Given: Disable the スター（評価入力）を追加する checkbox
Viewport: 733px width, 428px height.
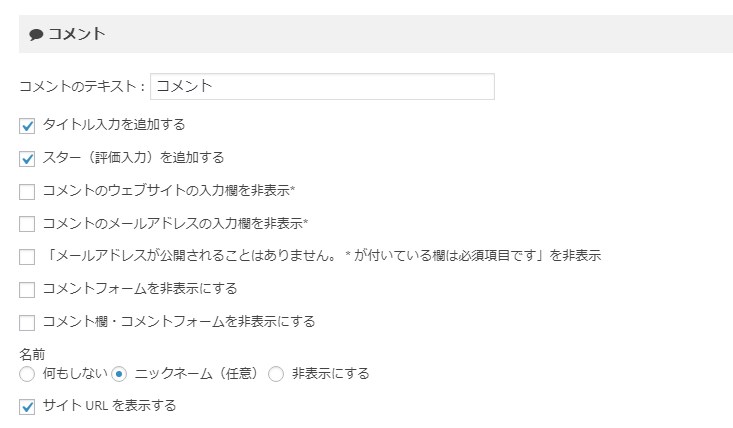Looking at the screenshot, I should pyautogui.click(x=27, y=158).
